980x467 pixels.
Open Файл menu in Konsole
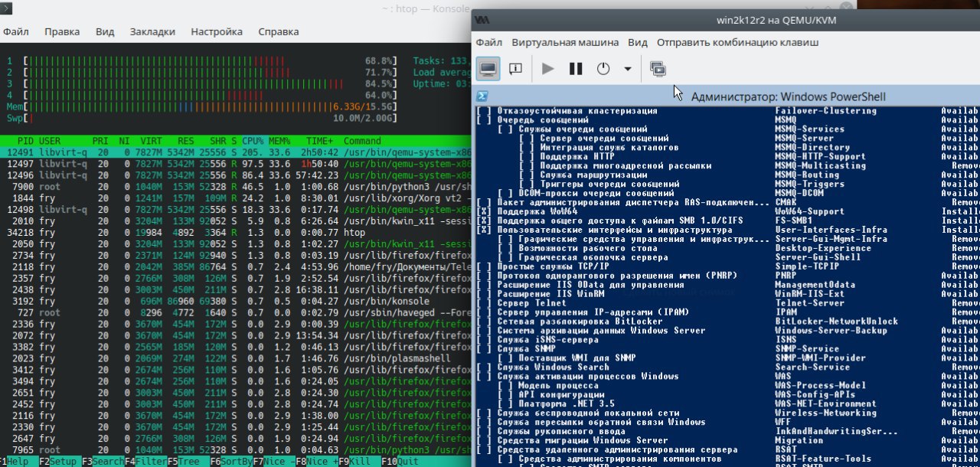coord(16,31)
